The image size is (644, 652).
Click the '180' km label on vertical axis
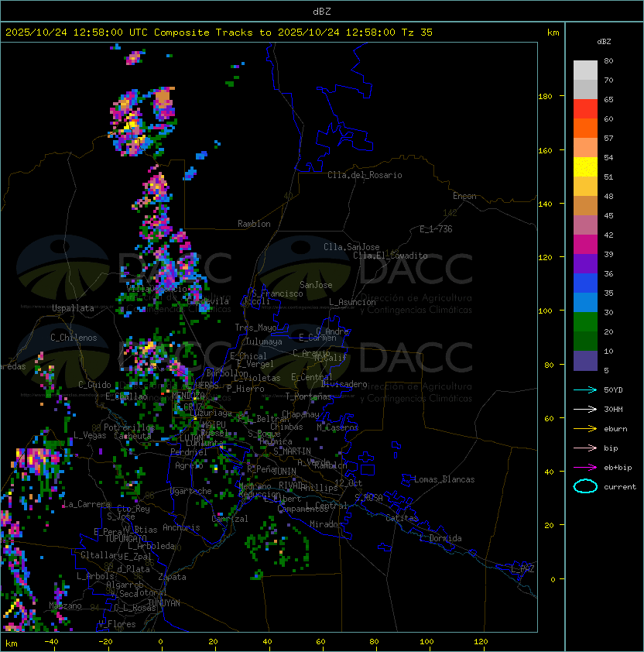(x=545, y=97)
